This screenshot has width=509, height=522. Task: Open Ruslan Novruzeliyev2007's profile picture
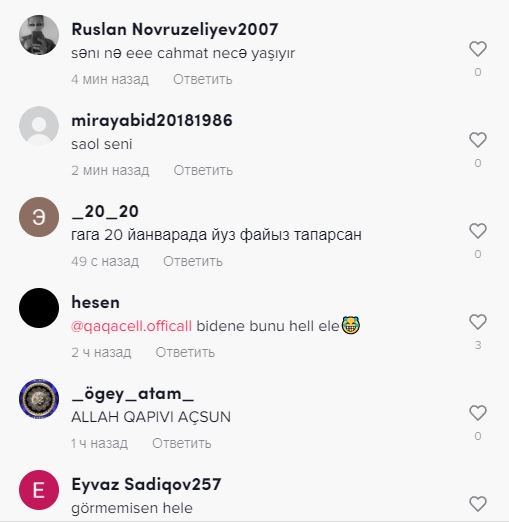pos(39,35)
